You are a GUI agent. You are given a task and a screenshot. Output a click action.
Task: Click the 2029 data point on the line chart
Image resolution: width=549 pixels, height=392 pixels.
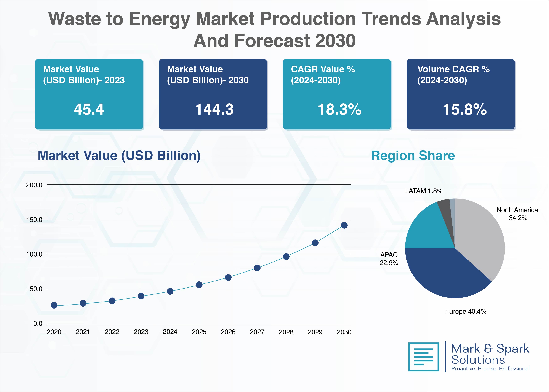(x=315, y=243)
